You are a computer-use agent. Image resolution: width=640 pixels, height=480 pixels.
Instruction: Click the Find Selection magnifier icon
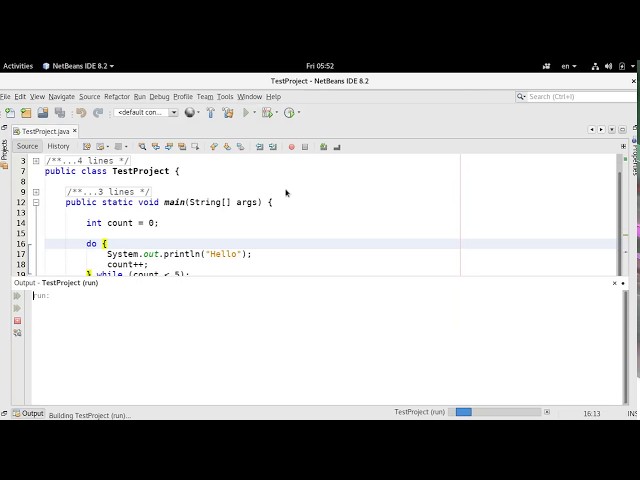pyautogui.click(x=142, y=147)
